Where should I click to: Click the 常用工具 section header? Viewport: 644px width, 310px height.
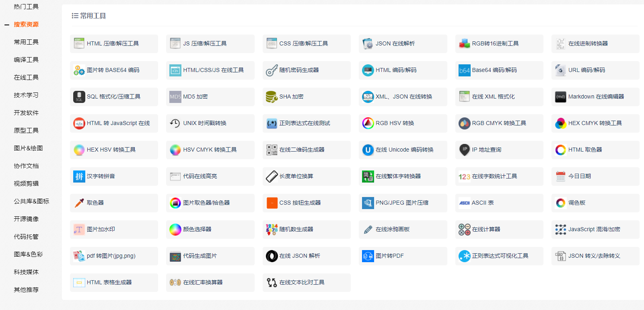pos(93,16)
